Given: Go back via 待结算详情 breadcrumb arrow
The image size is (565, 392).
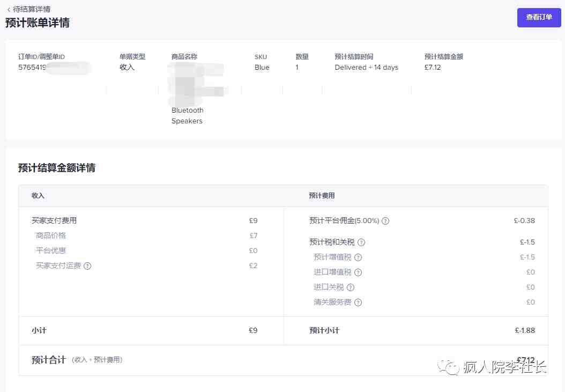Looking at the screenshot, I should pos(9,10).
